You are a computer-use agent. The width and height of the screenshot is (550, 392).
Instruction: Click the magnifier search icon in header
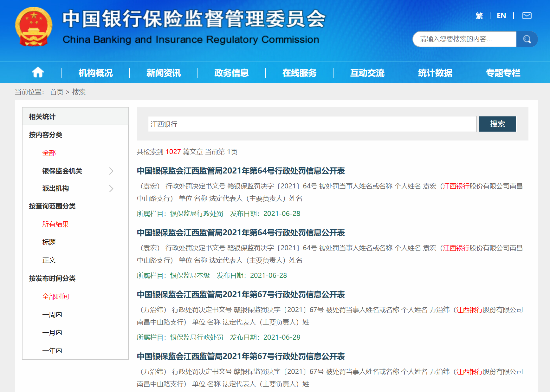pos(527,39)
